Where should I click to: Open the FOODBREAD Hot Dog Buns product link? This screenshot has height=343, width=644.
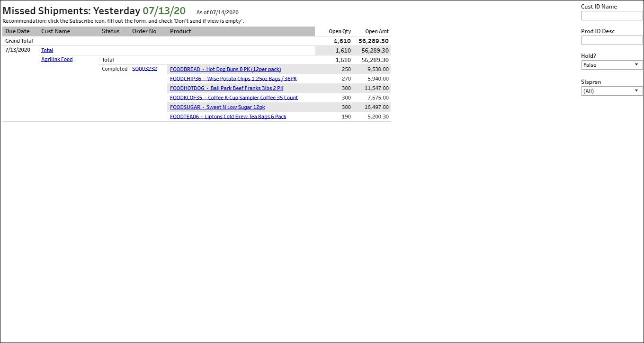[225, 69]
